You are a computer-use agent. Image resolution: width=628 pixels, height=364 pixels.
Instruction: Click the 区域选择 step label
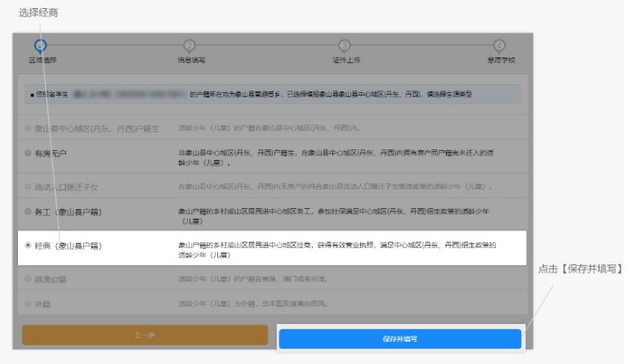tap(42, 60)
